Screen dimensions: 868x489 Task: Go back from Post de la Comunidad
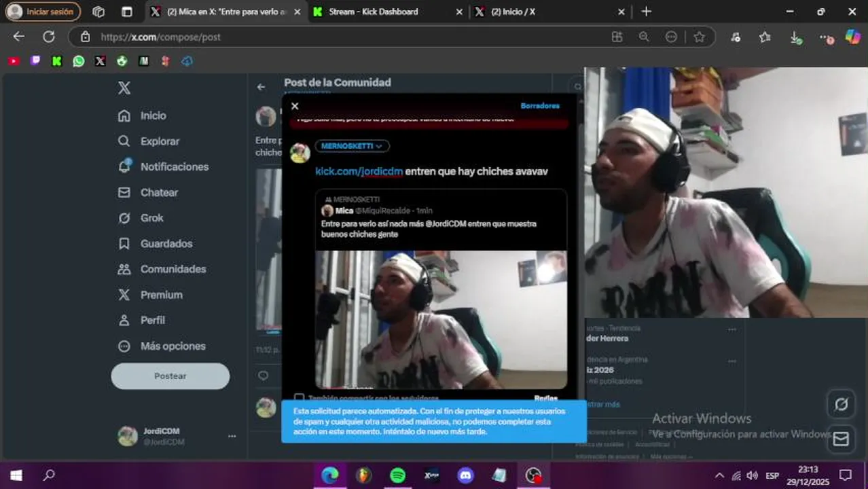click(x=261, y=87)
